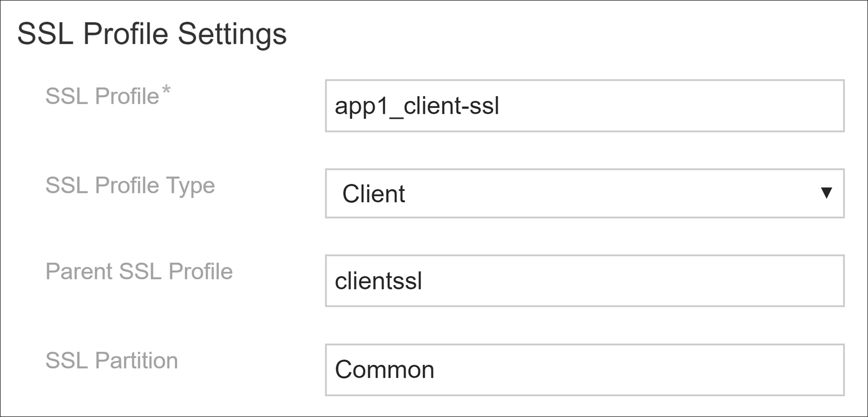The width and height of the screenshot is (868, 417).
Task: Click blank space right of Common value
Action: [x=640, y=370]
